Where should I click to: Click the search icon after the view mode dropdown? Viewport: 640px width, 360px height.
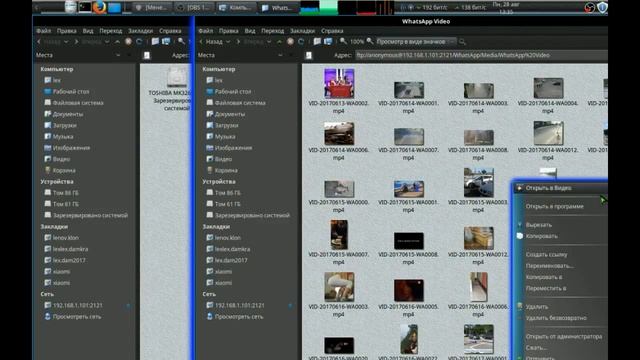[462, 42]
